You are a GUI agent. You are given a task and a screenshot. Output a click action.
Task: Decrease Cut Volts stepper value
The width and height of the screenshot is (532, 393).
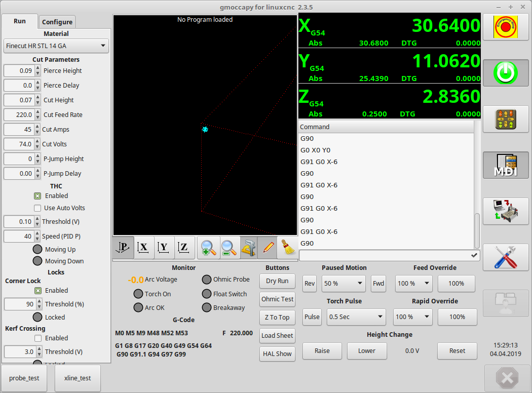37,147
